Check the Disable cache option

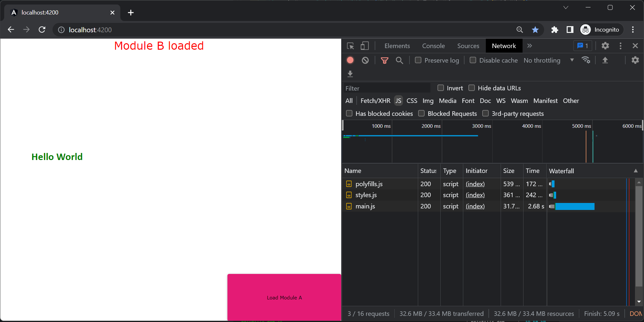473,60
